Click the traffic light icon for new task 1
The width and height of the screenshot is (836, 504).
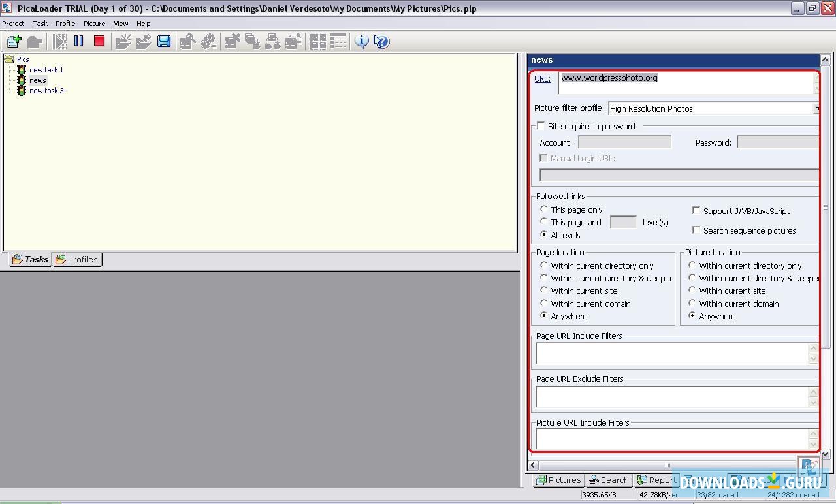21,70
